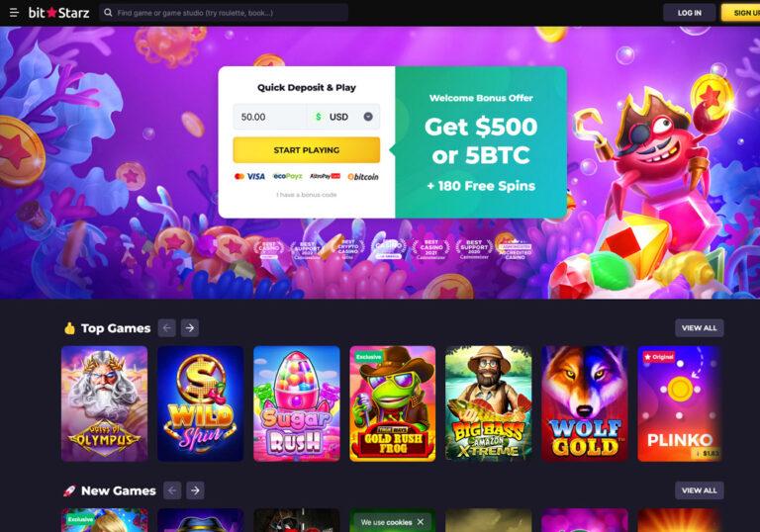Show previous Top Games with left arrow
Viewport: 760px width, 532px height.
tap(166, 328)
